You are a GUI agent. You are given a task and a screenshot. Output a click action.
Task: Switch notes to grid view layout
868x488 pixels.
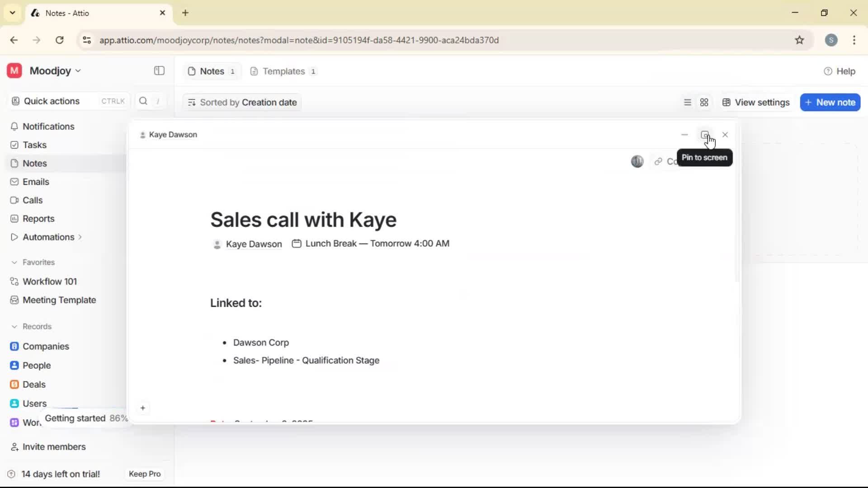[704, 102]
